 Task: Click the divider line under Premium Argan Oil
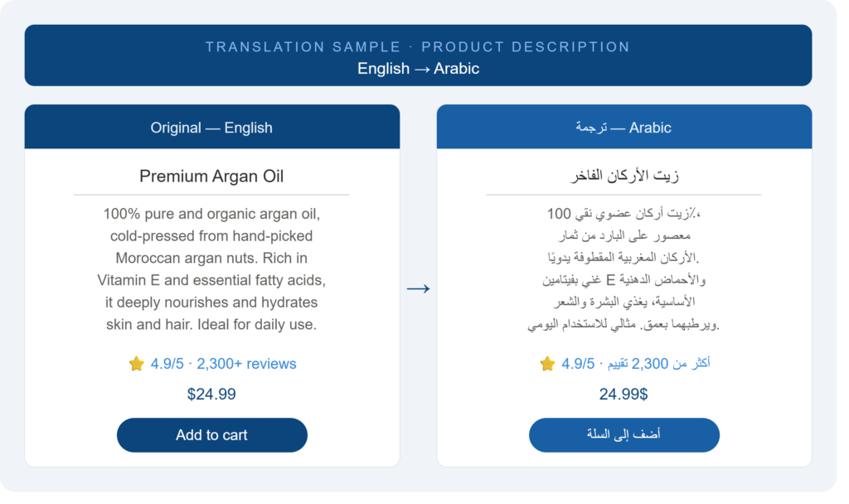(x=211, y=194)
